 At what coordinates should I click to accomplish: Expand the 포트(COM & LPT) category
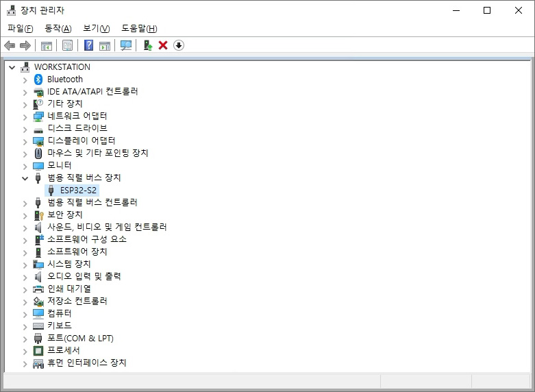point(25,339)
